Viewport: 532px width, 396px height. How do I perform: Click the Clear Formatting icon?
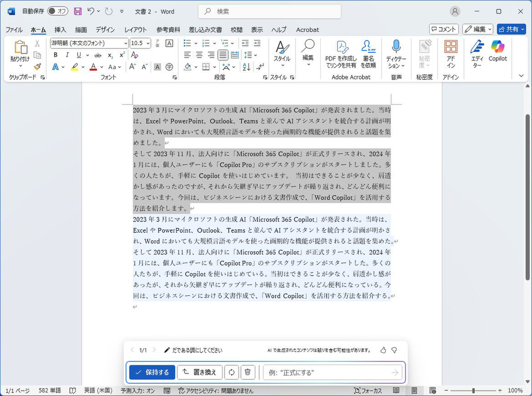click(134, 55)
